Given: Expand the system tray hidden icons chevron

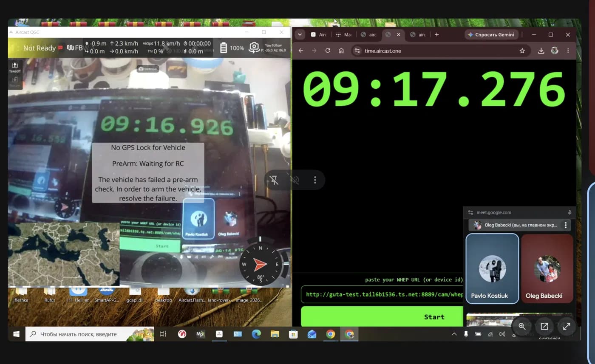Looking at the screenshot, I should (x=454, y=334).
